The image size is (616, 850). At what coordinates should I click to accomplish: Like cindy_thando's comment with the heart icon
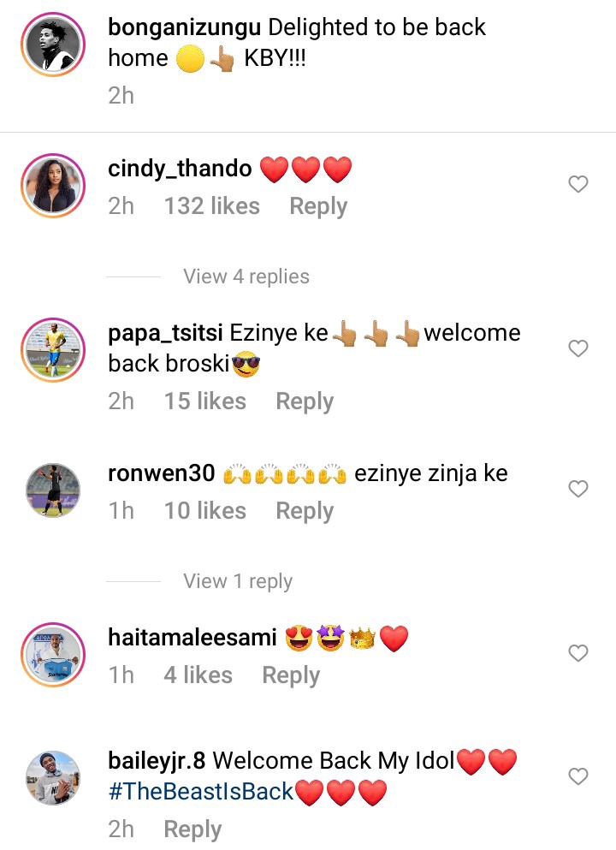(578, 184)
